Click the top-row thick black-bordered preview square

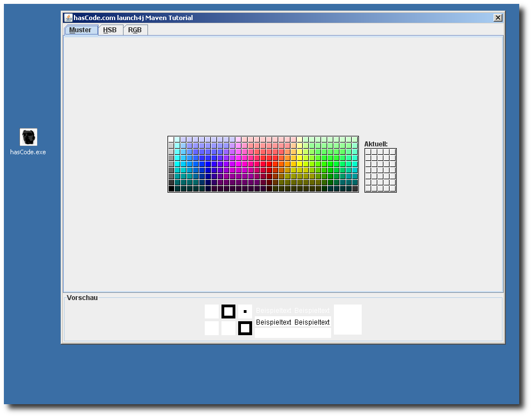tap(228, 311)
